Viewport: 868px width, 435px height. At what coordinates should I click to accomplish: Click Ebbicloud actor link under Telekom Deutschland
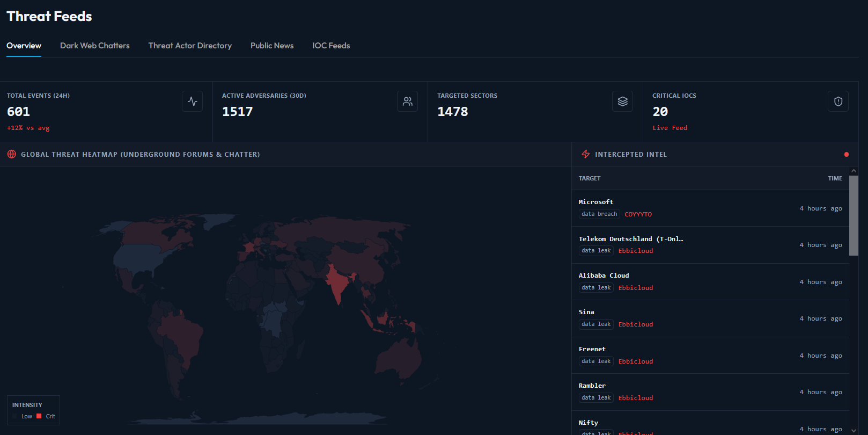coord(636,251)
